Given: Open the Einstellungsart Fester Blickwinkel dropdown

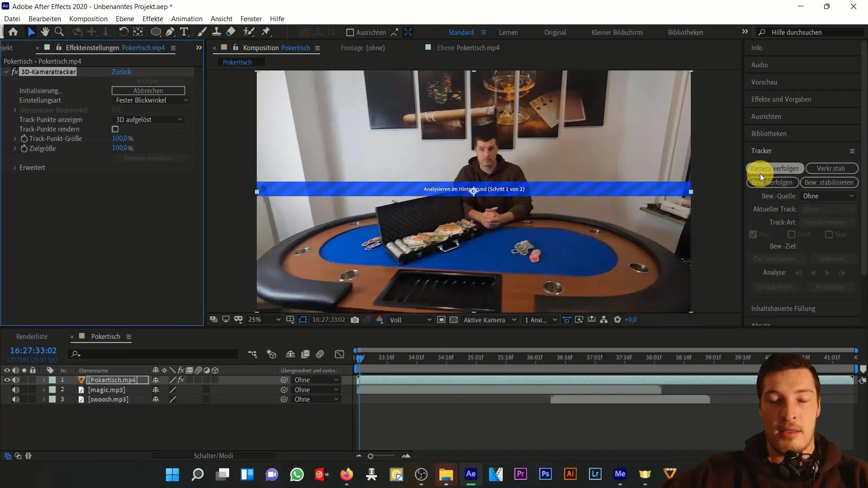Looking at the screenshot, I should click(151, 100).
